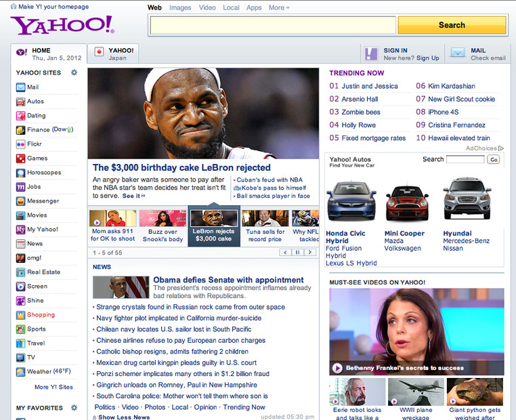516x420 pixels.
Task: Pause the featured stories carousel
Action: click(x=297, y=253)
